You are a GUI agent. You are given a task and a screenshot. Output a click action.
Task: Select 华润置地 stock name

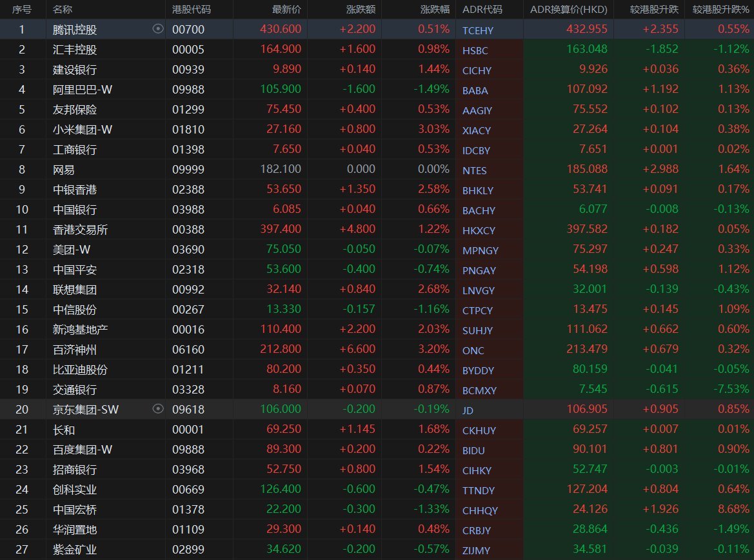tap(75, 529)
